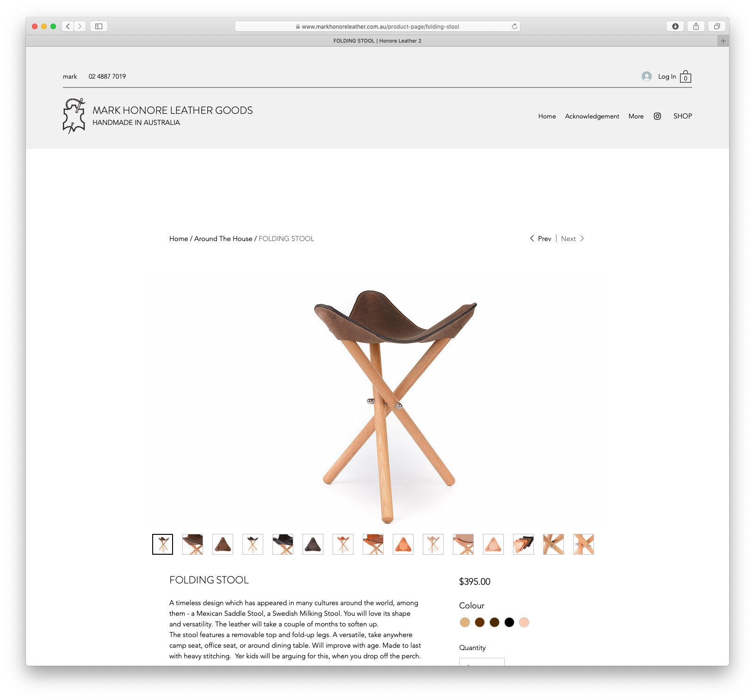The image size is (755, 700).
Task: Open the SHOP menu item
Action: pos(683,116)
